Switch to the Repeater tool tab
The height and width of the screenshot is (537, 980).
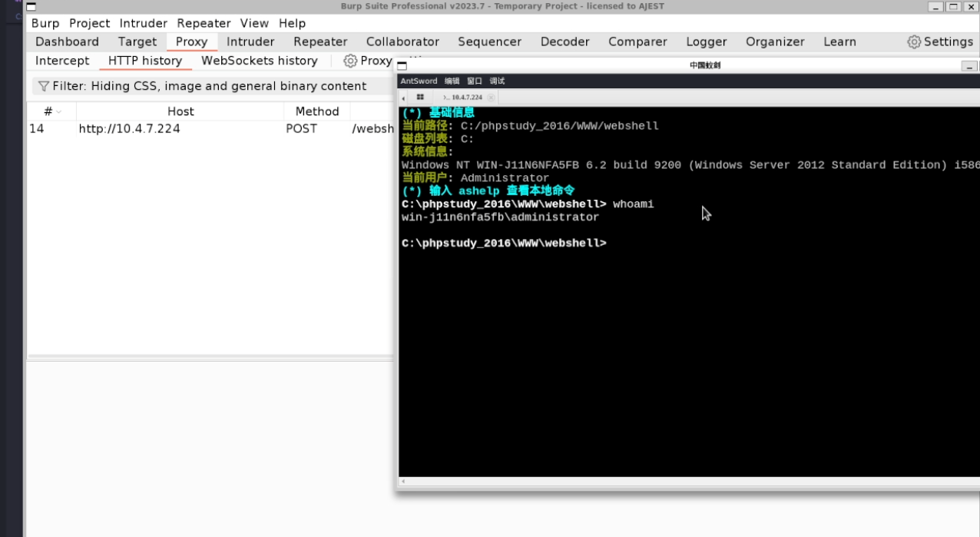pyautogui.click(x=320, y=41)
